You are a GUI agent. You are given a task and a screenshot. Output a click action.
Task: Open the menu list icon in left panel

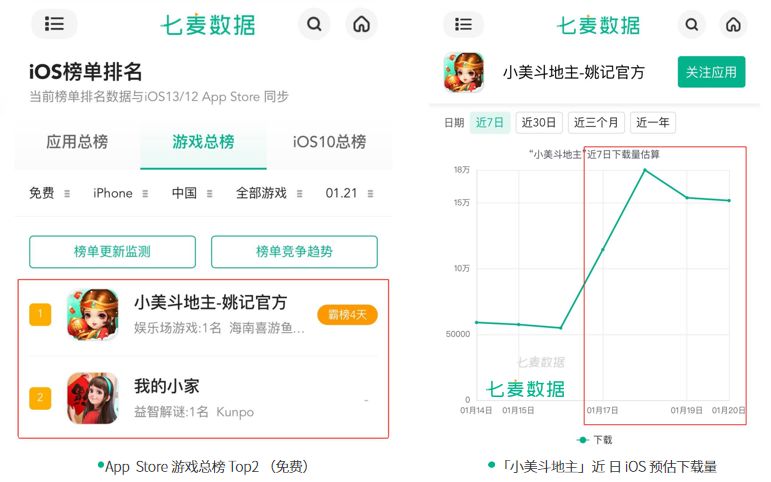[x=54, y=24]
